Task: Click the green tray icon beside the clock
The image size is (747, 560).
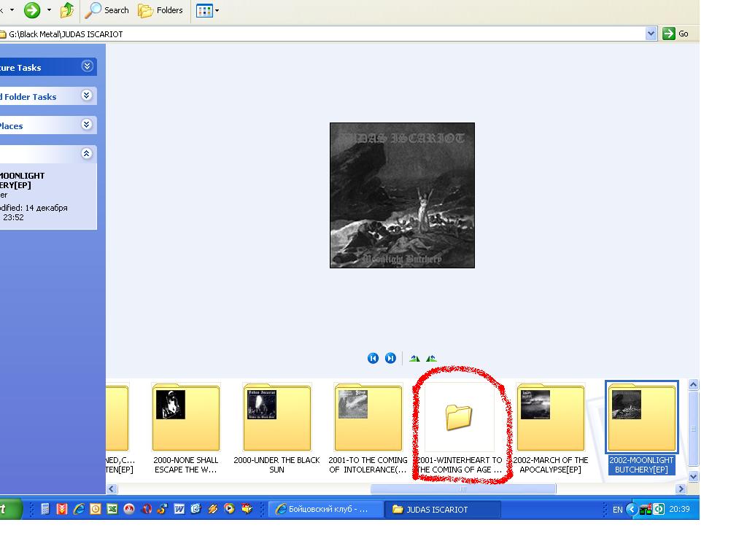Action: tap(659, 510)
